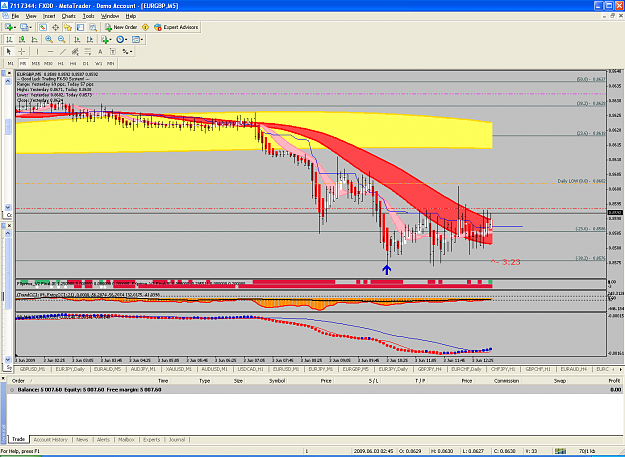
Task: Switch chart to Line Chart icon
Action: [x=34, y=39]
